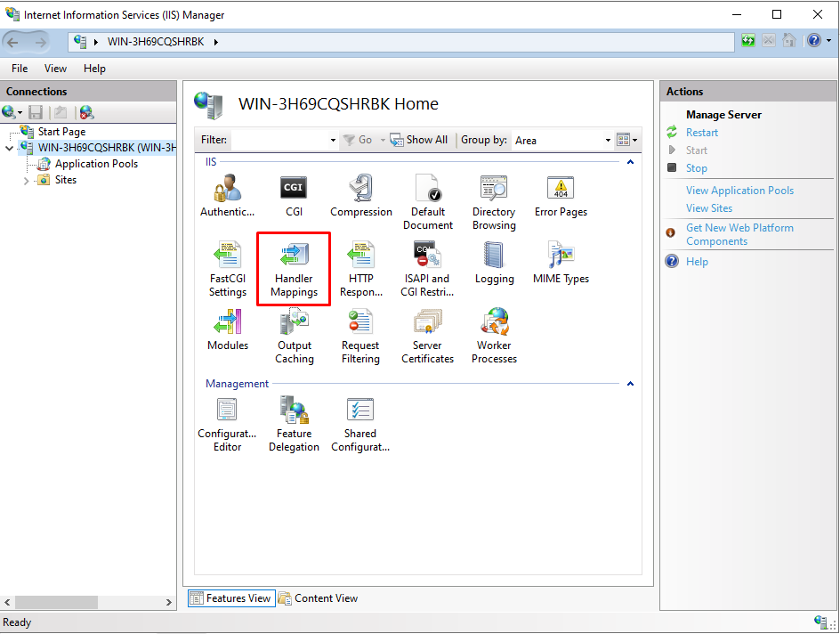The image size is (840, 634).
Task: Click the Go filter button
Action: (358, 140)
